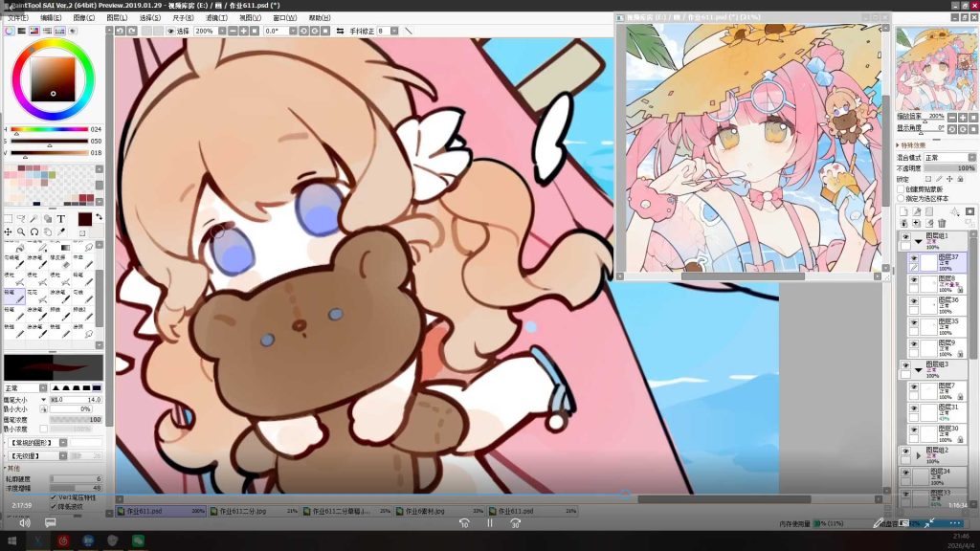The image size is (980, 551).
Task: Show the color wheel panel icon
Action: point(10,31)
